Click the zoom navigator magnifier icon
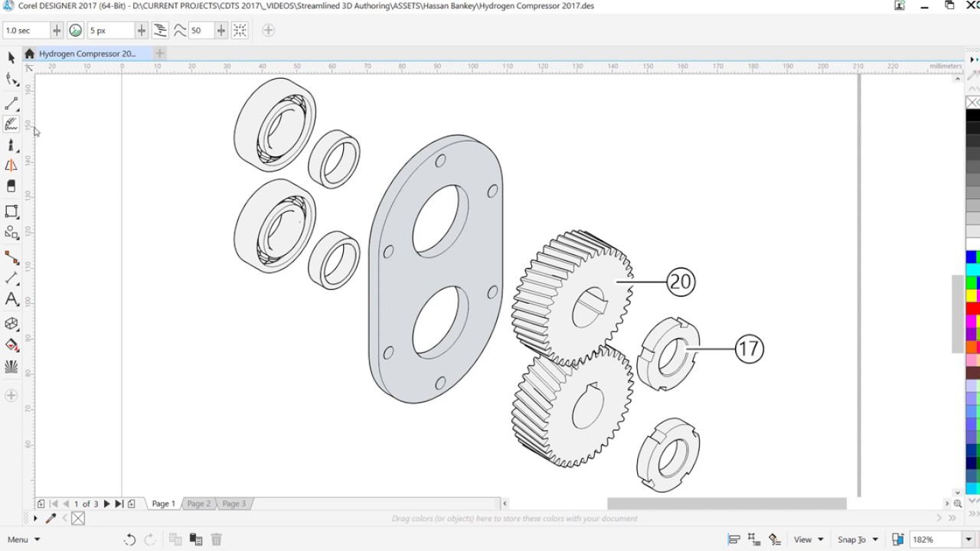 point(957,504)
